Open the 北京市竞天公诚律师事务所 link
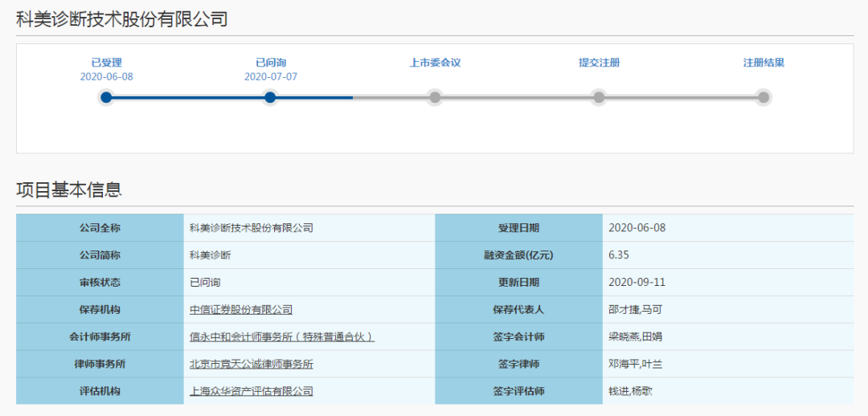 252,364
